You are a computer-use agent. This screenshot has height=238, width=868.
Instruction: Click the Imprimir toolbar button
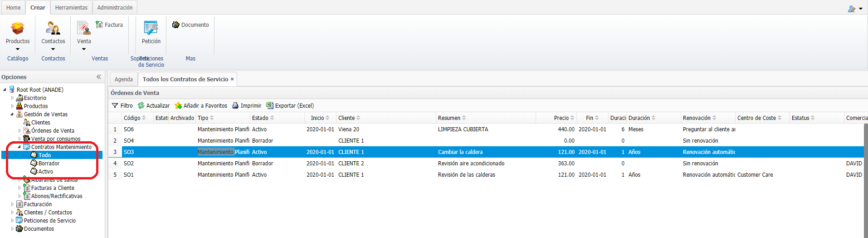(247, 105)
